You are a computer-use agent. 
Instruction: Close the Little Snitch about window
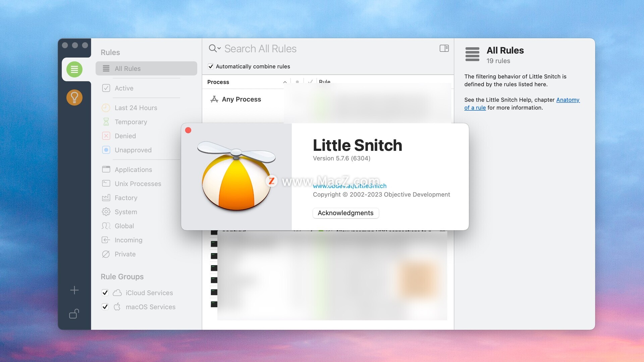coord(188,130)
